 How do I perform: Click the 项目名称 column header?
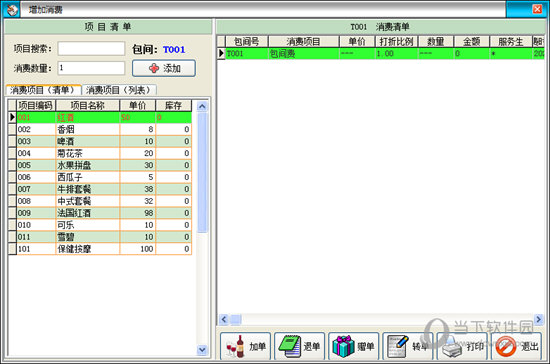click(88, 105)
